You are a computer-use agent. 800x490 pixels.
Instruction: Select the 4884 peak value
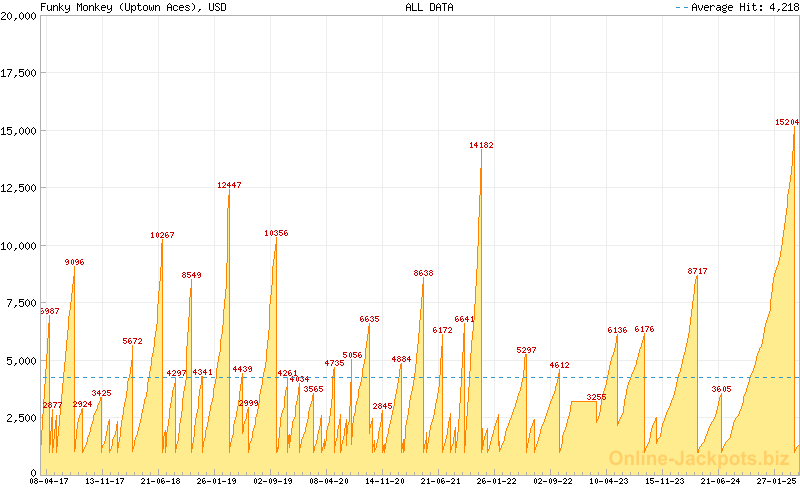click(x=401, y=359)
